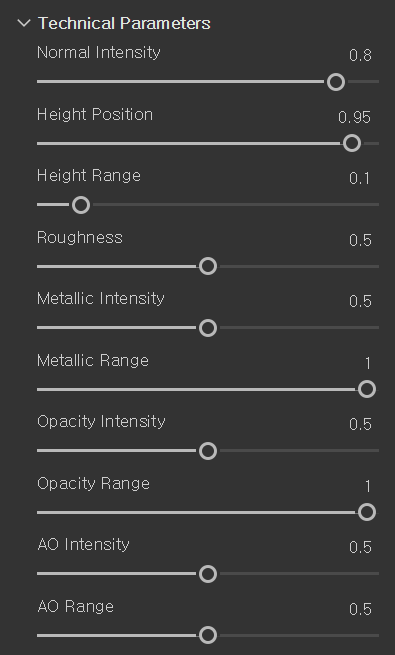The height and width of the screenshot is (655, 395).
Task: Click the Normal Intensity value 0.8
Action: 360,55
